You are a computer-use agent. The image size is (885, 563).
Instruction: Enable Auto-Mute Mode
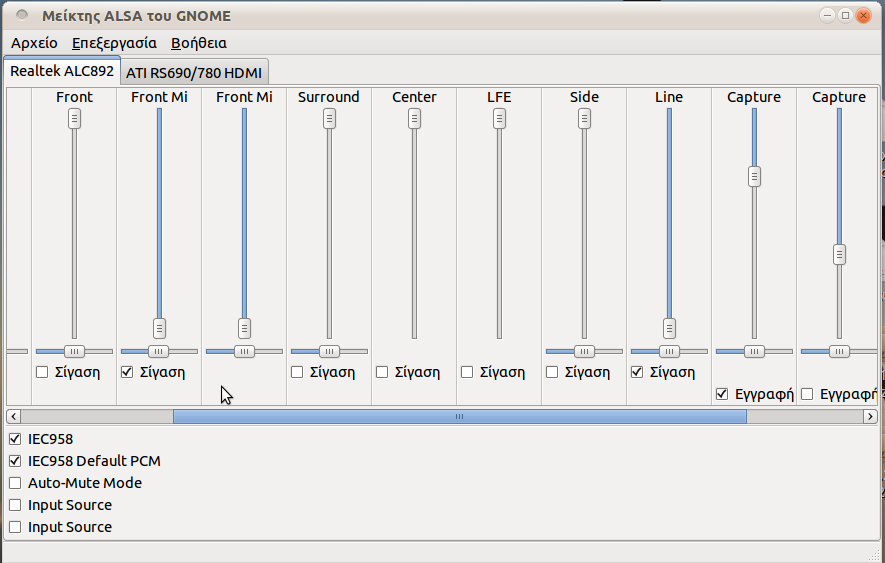15,483
